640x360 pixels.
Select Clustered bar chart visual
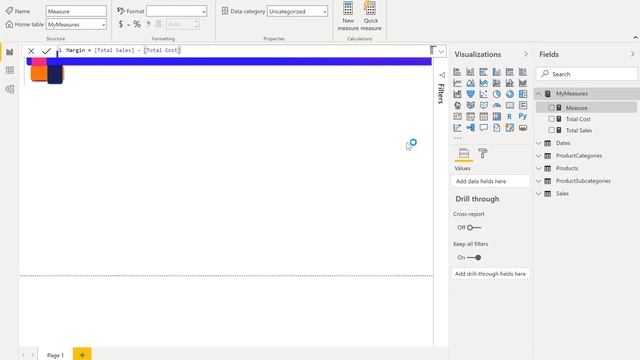click(483, 72)
